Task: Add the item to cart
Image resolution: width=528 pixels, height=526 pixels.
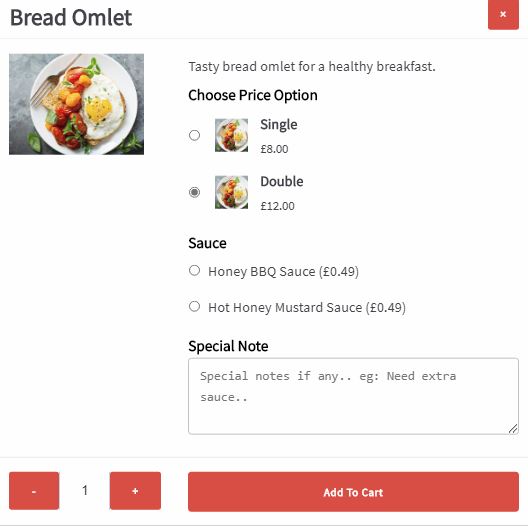Action: tap(353, 492)
